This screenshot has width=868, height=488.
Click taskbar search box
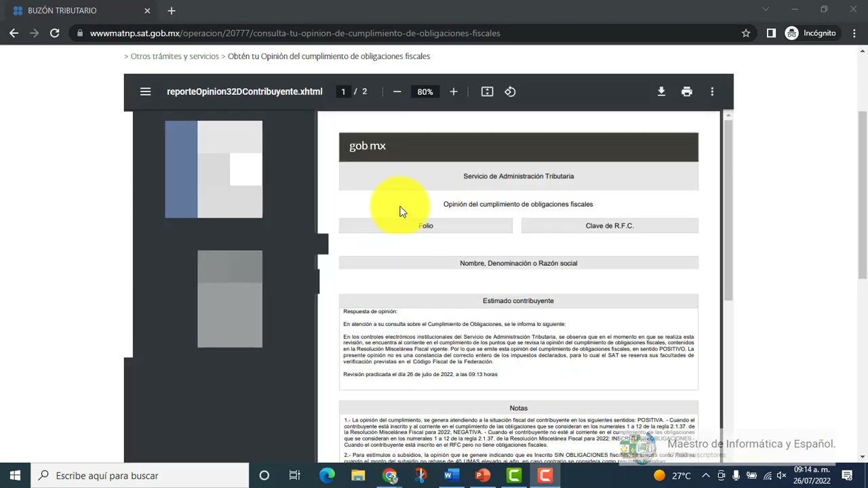point(140,475)
